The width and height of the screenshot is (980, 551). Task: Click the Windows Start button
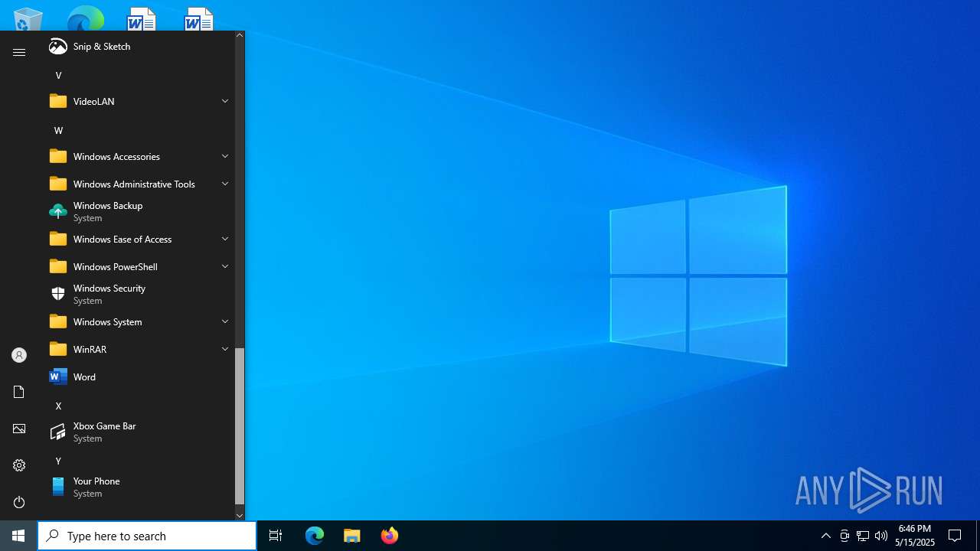click(18, 536)
